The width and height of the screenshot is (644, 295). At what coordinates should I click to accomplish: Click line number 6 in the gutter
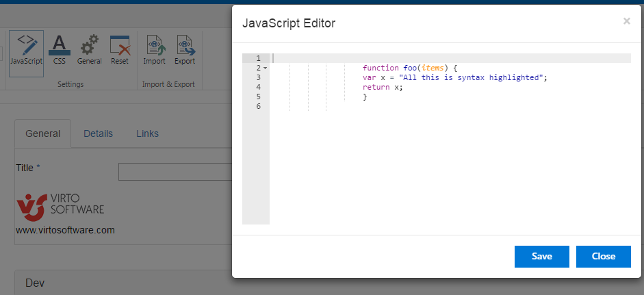258,106
